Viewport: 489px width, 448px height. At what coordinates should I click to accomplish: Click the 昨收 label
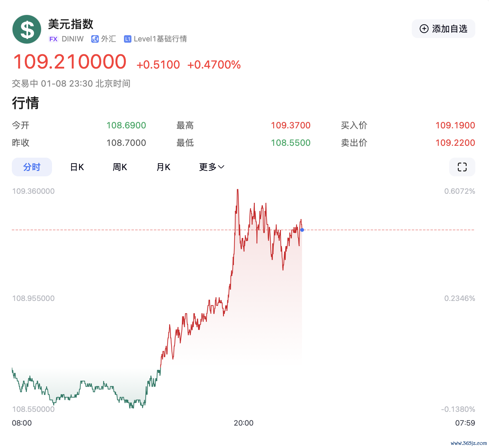pos(21,143)
